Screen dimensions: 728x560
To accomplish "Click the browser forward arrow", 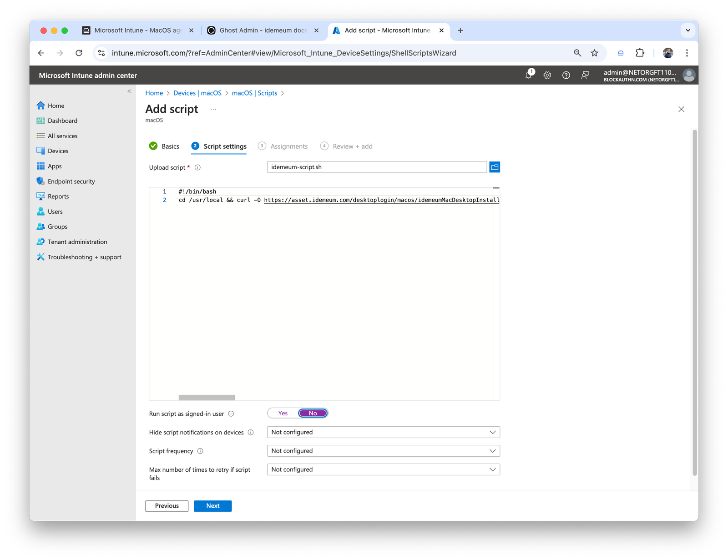I will pyautogui.click(x=60, y=53).
